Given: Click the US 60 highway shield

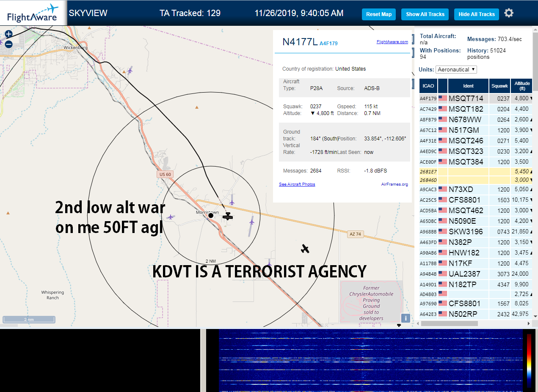Looking at the screenshot, I should 165,174.
